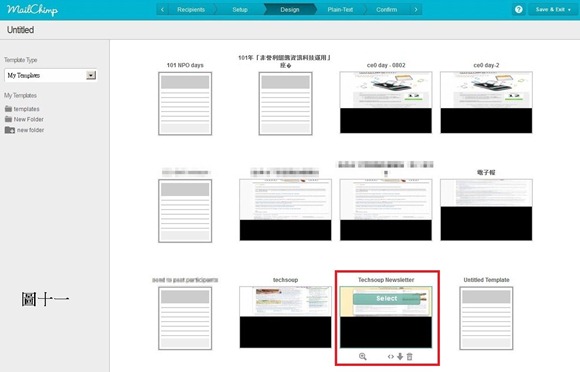Switch to the Recipients step

pyautogui.click(x=191, y=9)
